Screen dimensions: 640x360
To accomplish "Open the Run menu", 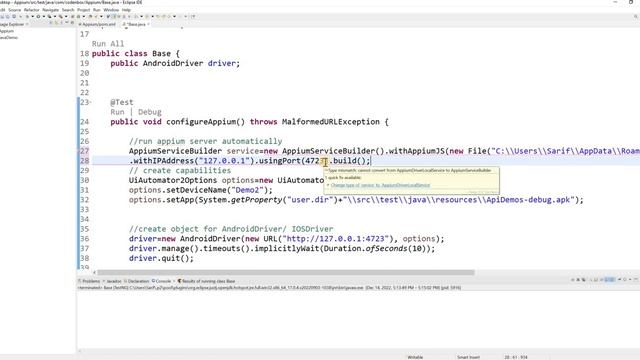I will (97, 10).
